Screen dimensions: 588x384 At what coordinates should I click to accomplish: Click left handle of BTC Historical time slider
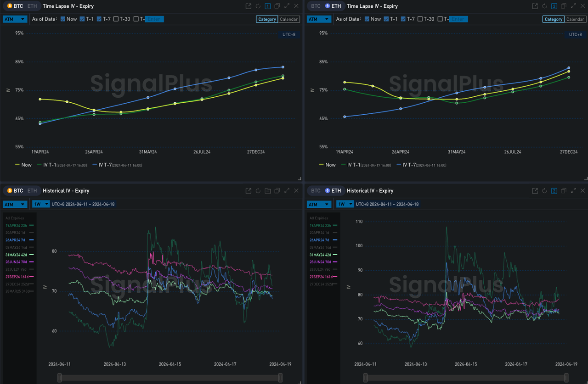point(59,377)
